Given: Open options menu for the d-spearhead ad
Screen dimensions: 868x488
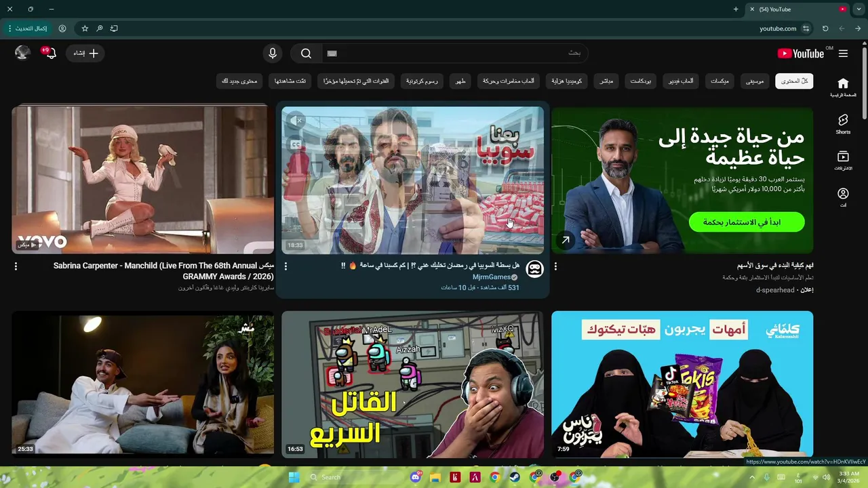Looking at the screenshot, I should click(x=555, y=266).
